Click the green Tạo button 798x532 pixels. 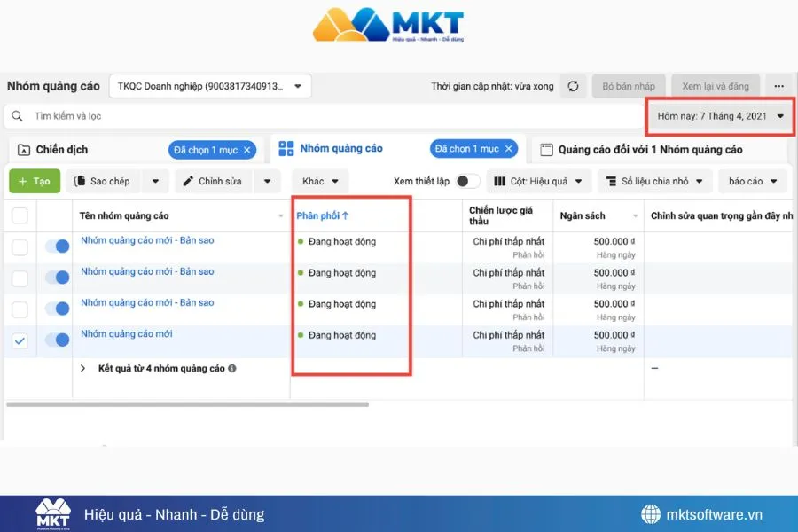tap(34, 181)
